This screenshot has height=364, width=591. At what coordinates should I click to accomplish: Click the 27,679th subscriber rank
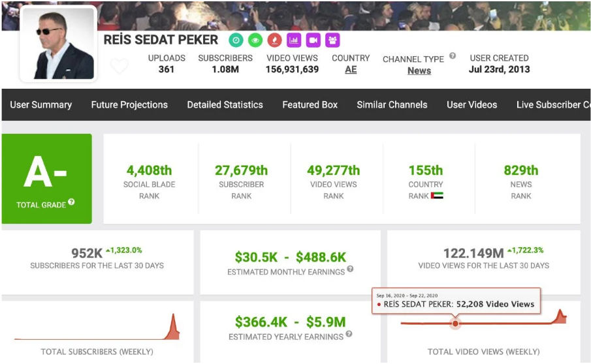tap(241, 170)
